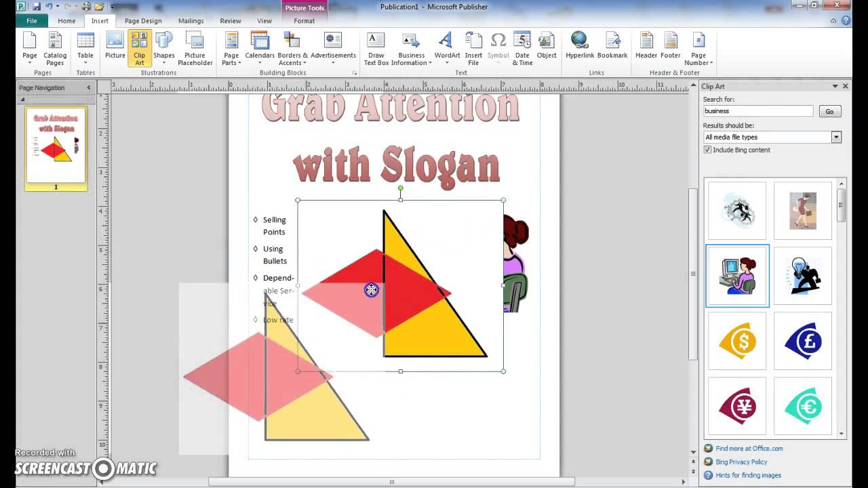This screenshot has width=868, height=488.
Task: Select the pound sign clip art
Action: 803,341
